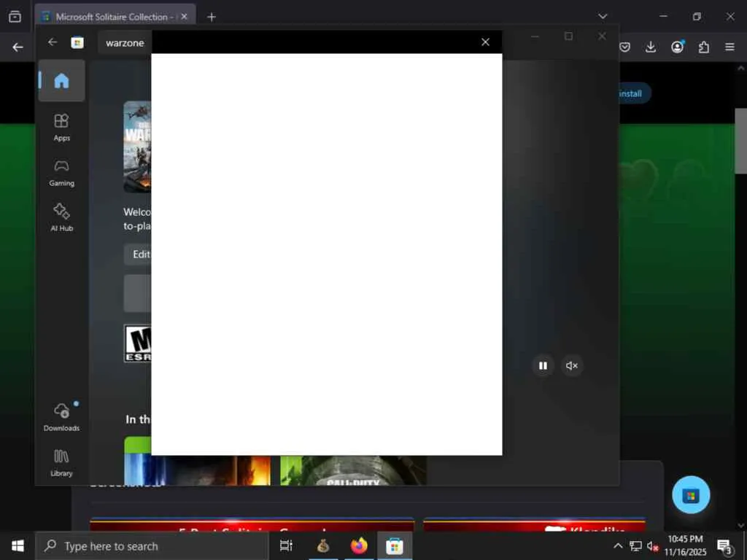Open the Call of Duty bundle thumbnail
The width and height of the screenshot is (747, 560).
coord(353,470)
